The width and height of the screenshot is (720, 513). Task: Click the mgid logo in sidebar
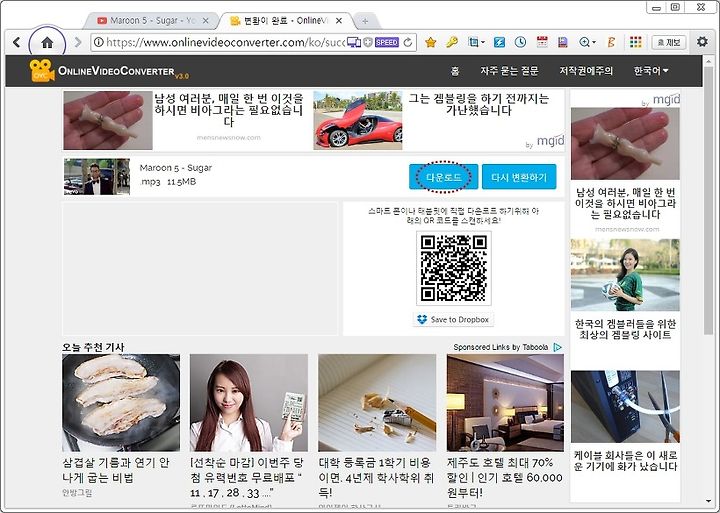(666, 99)
